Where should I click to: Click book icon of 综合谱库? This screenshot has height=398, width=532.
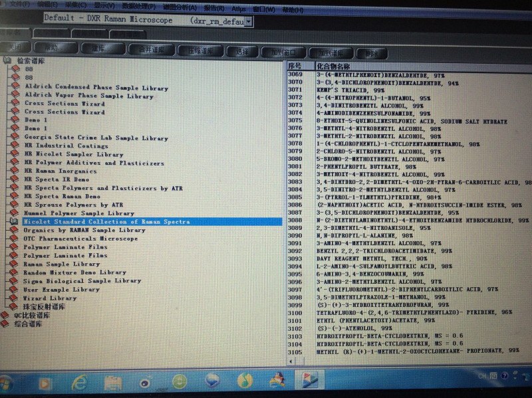pyautogui.click(x=5, y=324)
